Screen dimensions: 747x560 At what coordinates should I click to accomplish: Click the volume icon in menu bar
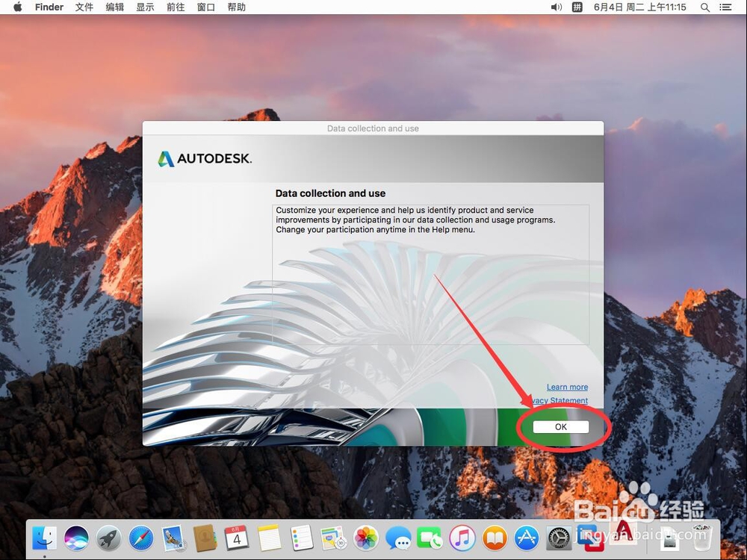coord(557,7)
